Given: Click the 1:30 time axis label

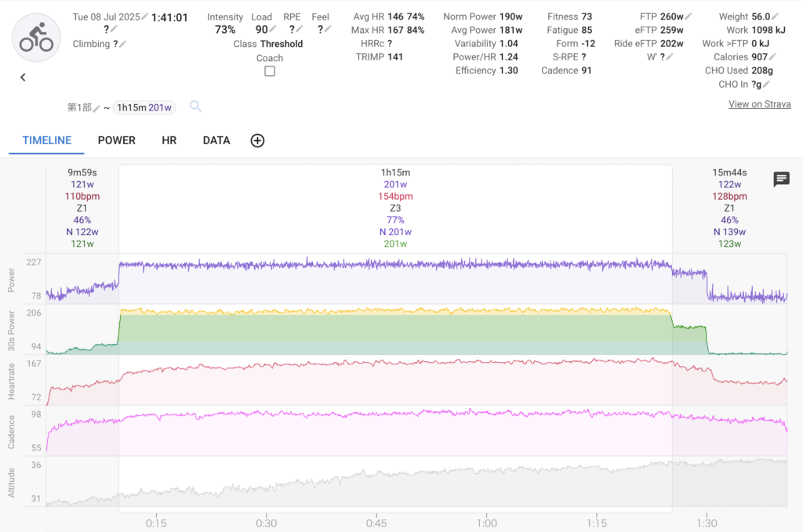Looking at the screenshot, I should (707, 523).
